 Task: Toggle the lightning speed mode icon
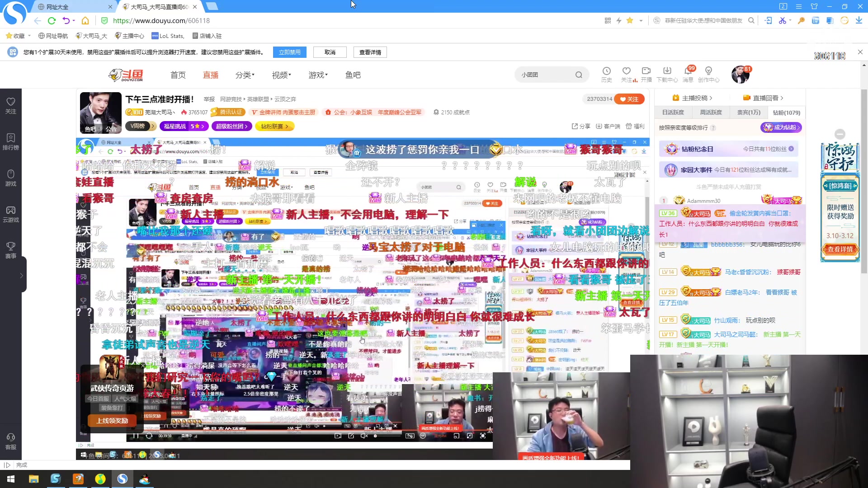click(618, 21)
